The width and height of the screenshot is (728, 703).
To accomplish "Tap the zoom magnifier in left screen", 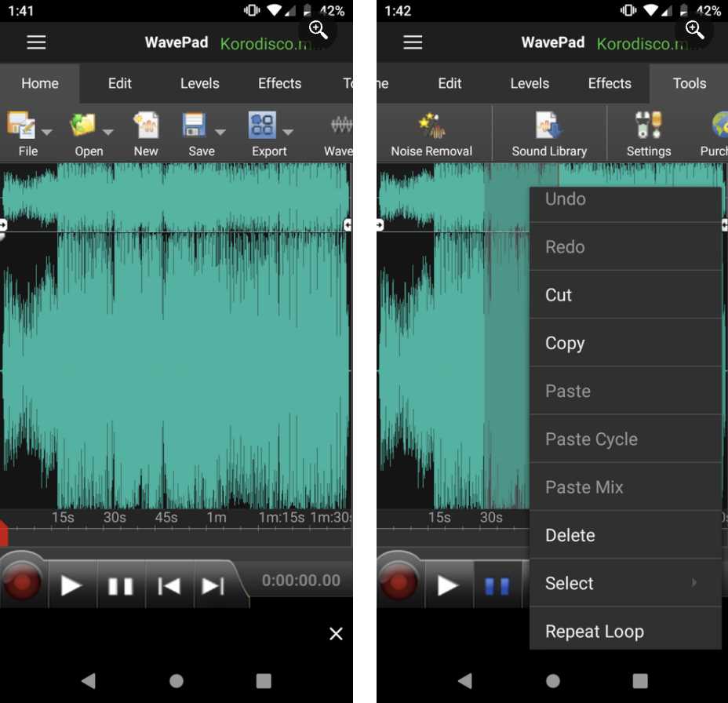I will click(x=318, y=30).
